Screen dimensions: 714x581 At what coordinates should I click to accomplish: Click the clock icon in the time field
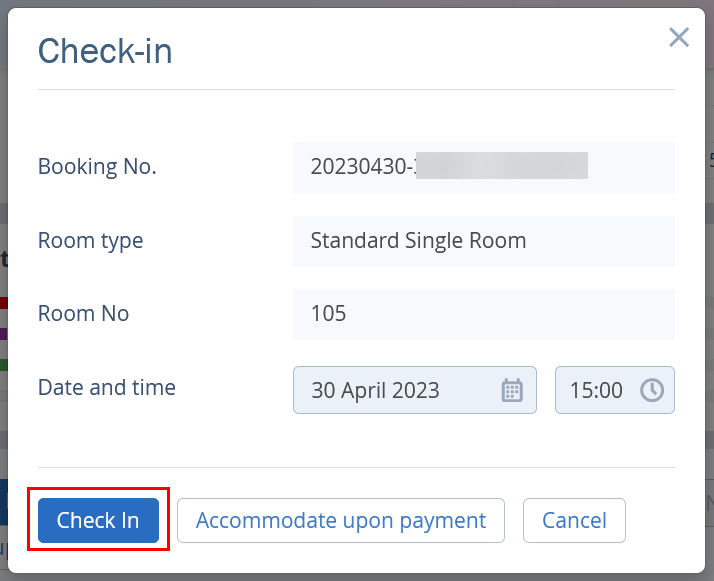pos(652,390)
